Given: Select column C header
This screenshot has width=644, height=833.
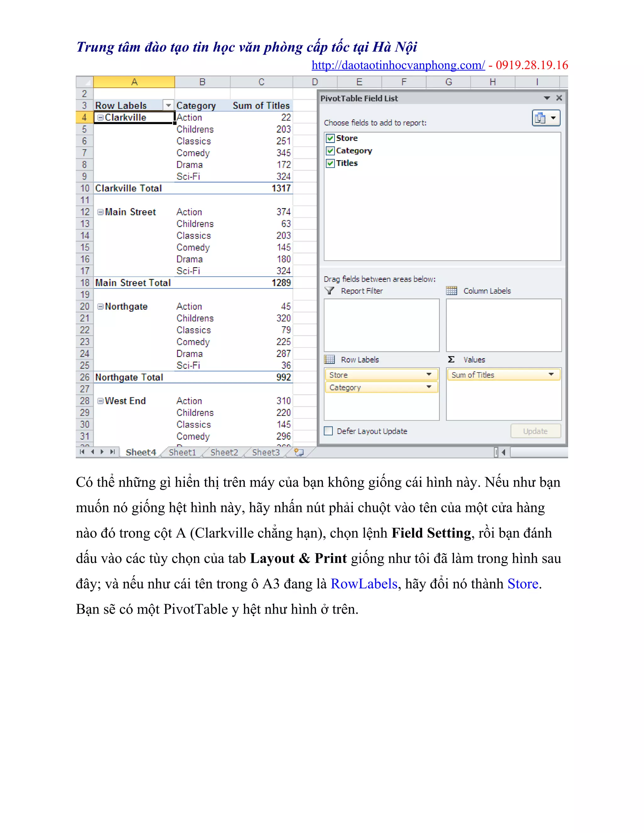Looking at the screenshot, I should (x=261, y=82).
